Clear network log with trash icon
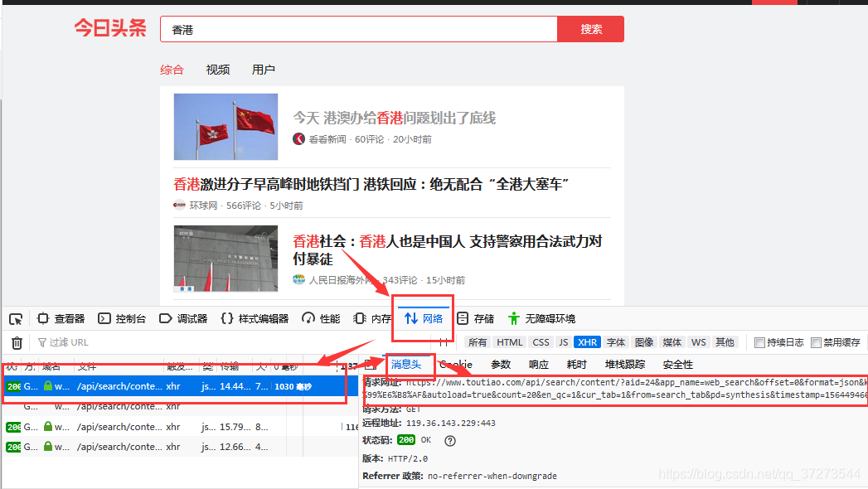Viewport: 868px width, 489px height. pos(17,343)
